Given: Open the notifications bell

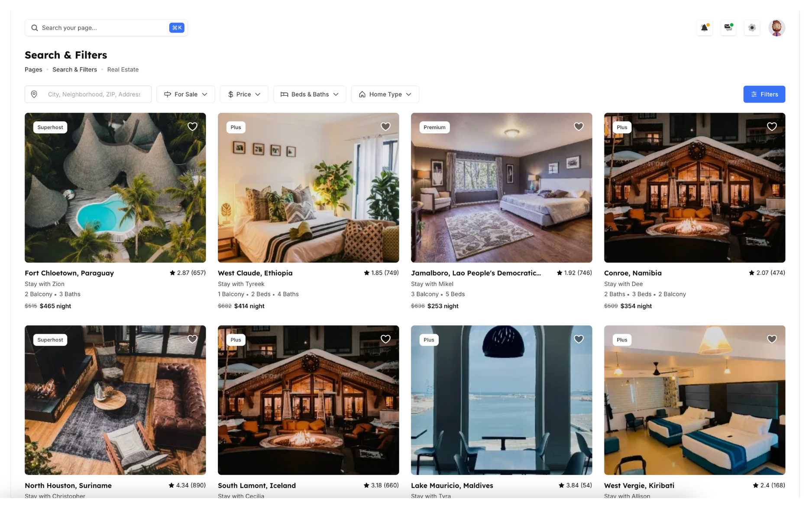Looking at the screenshot, I should [705, 28].
